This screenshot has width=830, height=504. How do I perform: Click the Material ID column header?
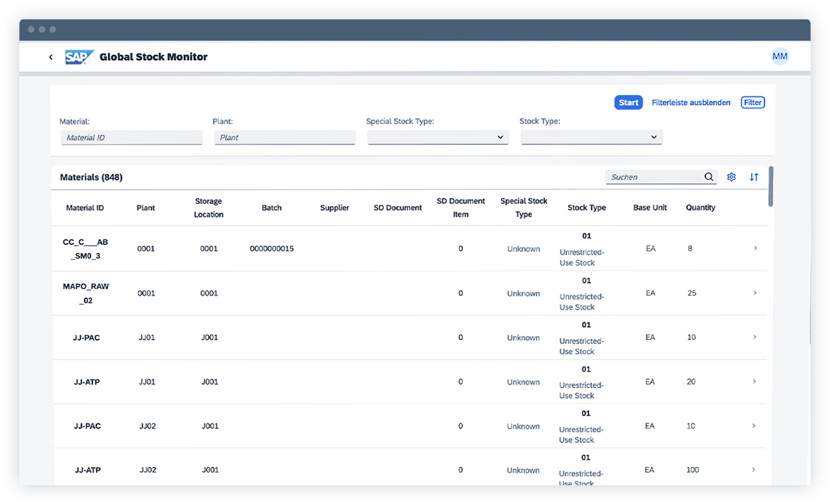[85, 207]
